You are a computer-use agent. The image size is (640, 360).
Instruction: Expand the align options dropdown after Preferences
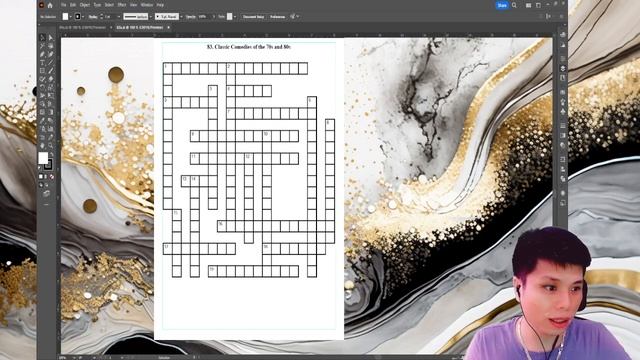tap(298, 17)
